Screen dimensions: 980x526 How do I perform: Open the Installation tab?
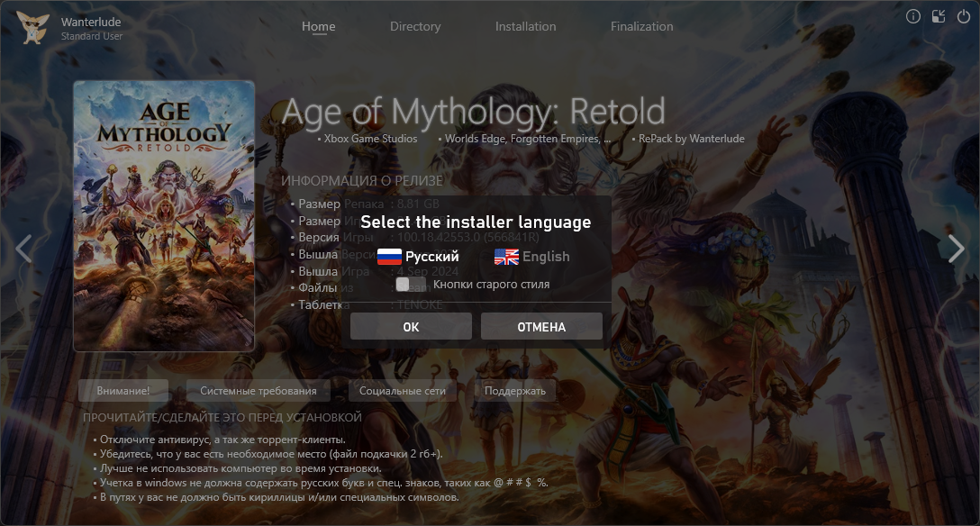[525, 26]
